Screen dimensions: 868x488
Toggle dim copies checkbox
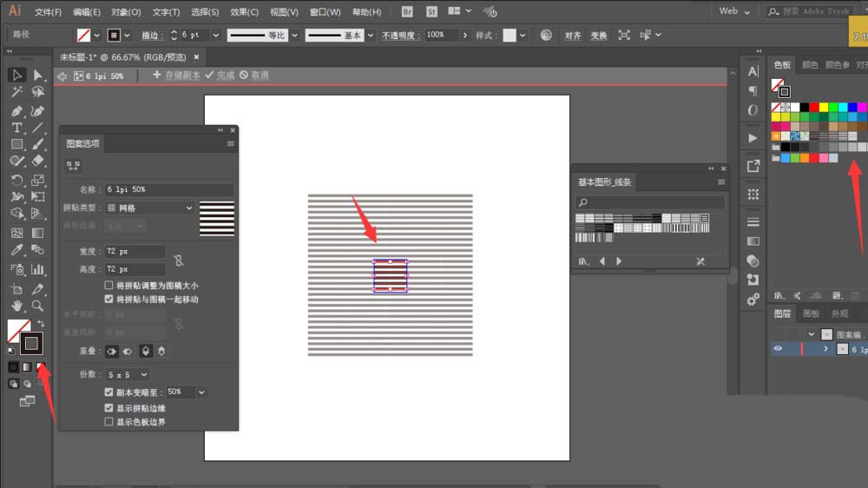pyautogui.click(x=108, y=392)
